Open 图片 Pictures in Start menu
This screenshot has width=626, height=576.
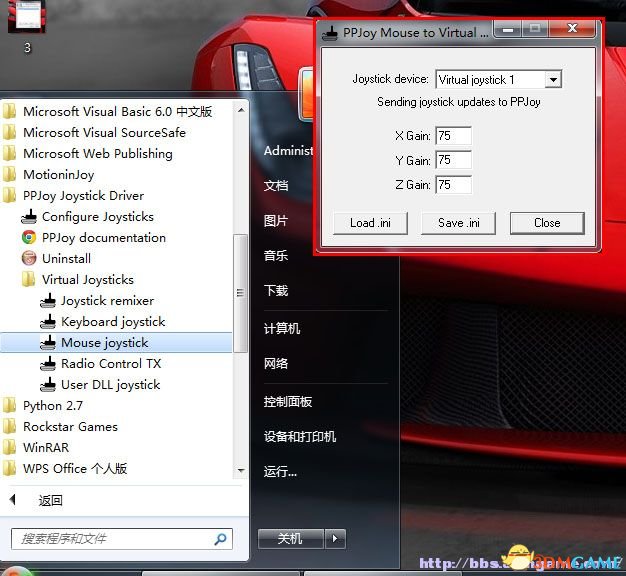pos(276,220)
